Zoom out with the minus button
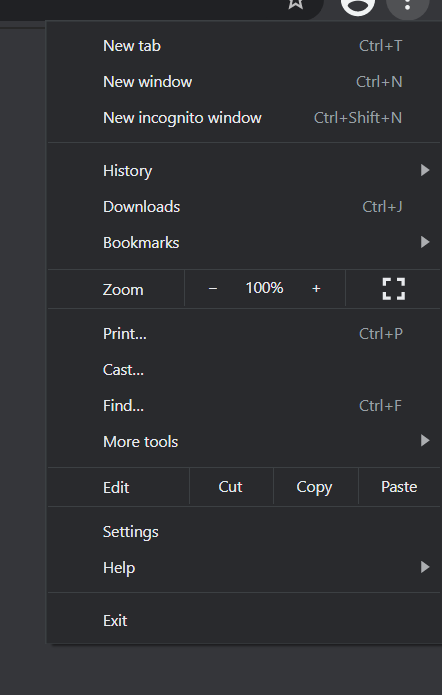Image resolution: width=442 pixels, height=695 pixels. [213, 289]
